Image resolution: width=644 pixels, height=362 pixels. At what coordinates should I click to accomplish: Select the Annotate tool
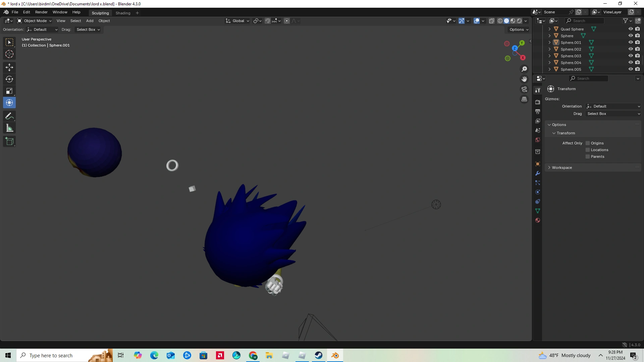click(x=9, y=116)
